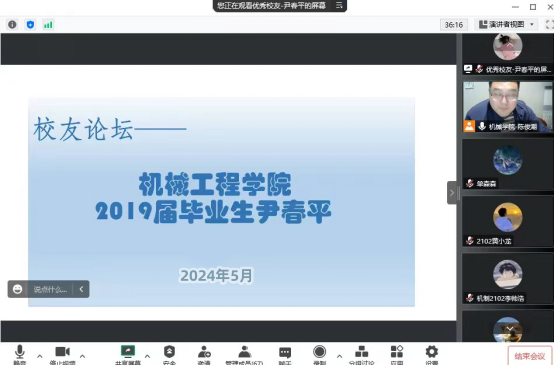Open the speaker view dropdown
The height and width of the screenshot is (365, 554).
[x=507, y=24]
